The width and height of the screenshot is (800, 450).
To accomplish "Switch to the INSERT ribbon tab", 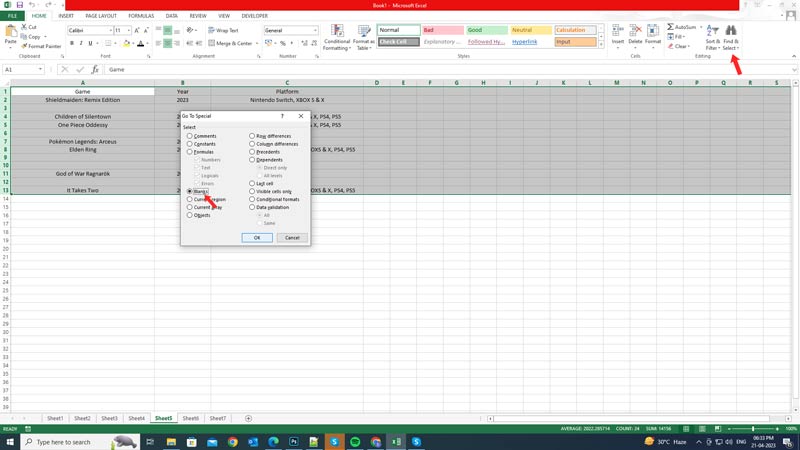I will (x=66, y=16).
